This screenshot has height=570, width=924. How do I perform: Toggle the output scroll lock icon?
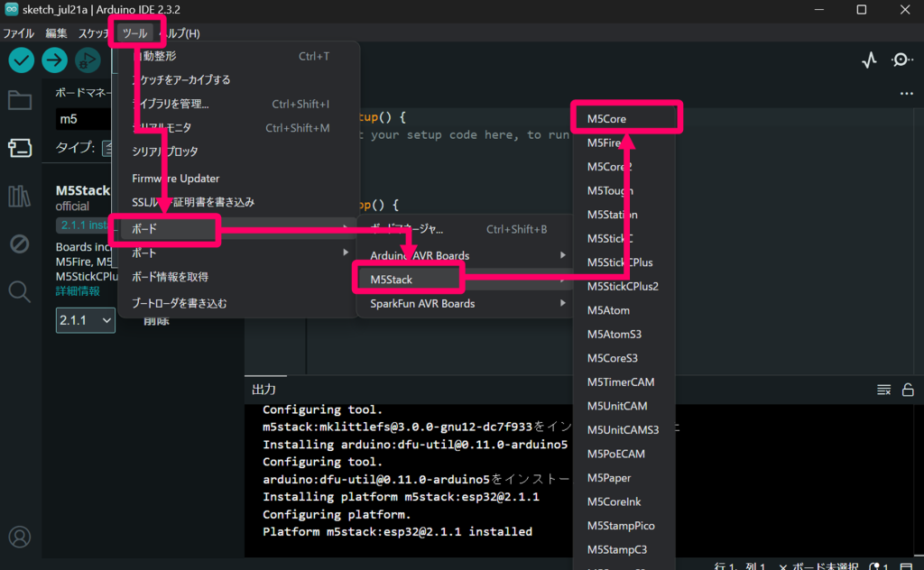click(908, 390)
